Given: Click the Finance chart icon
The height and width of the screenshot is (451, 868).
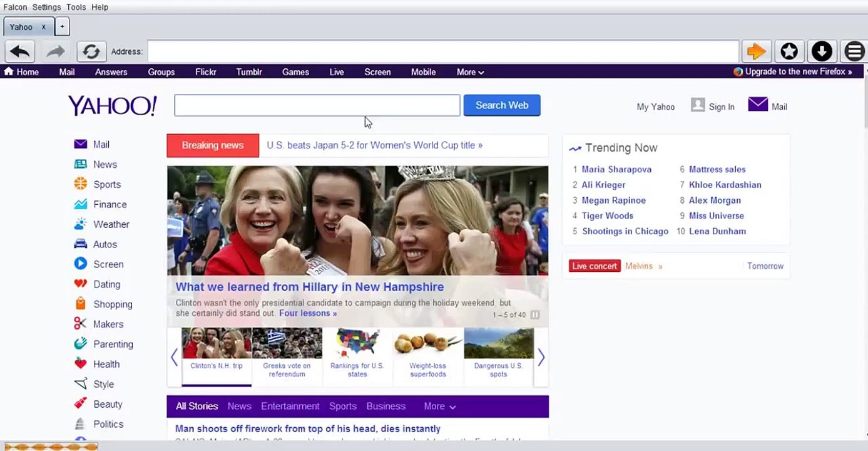Looking at the screenshot, I should [80, 204].
